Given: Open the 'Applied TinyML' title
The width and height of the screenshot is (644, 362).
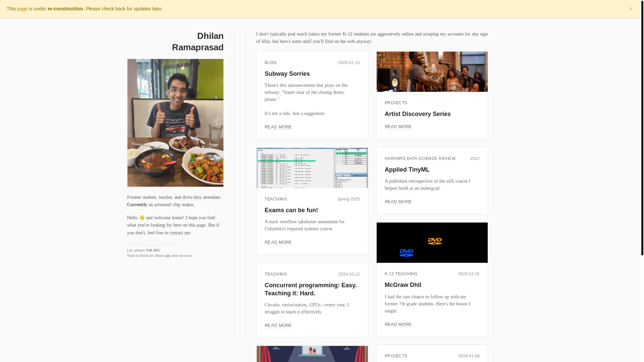Looking at the screenshot, I should pos(407,170).
